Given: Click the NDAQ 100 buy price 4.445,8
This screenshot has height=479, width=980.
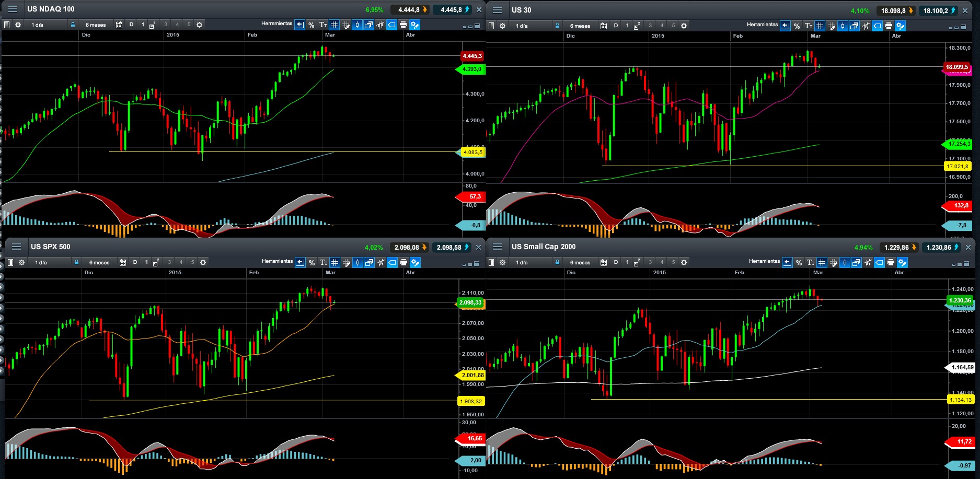Looking at the screenshot, I should click(453, 9).
